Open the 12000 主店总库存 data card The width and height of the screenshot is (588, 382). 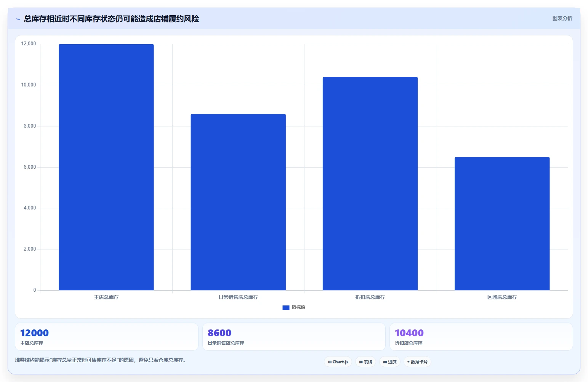[x=107, y=337]
